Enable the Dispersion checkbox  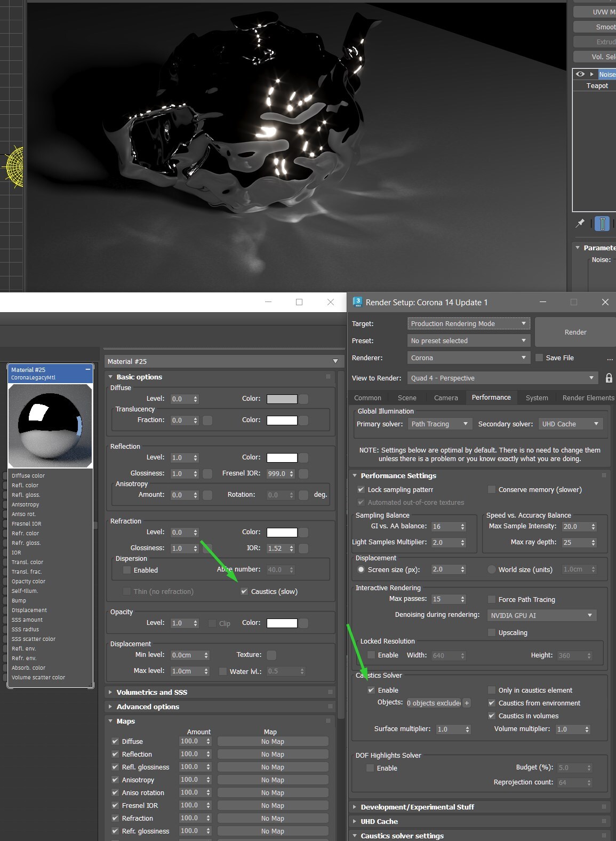tap(127, 570)
